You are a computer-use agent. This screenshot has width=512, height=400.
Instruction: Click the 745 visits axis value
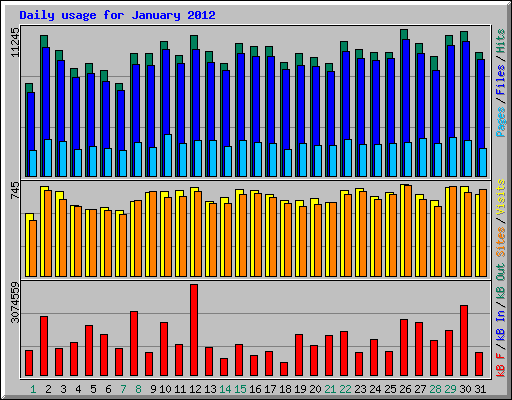15,191
